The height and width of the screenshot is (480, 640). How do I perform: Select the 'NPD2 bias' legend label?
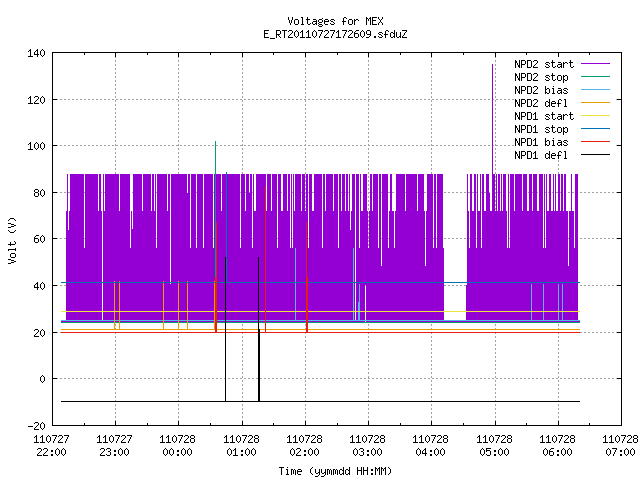click(541, 90)
